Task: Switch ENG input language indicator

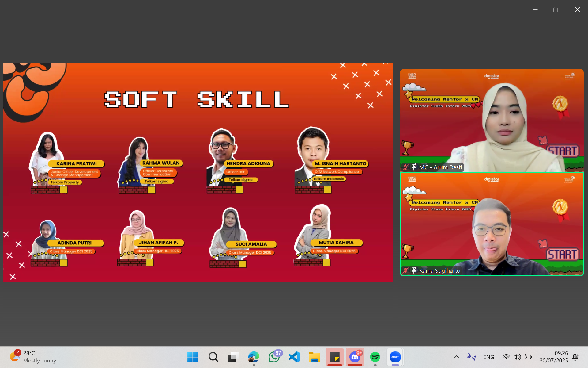Action: (x=489, y=357)
